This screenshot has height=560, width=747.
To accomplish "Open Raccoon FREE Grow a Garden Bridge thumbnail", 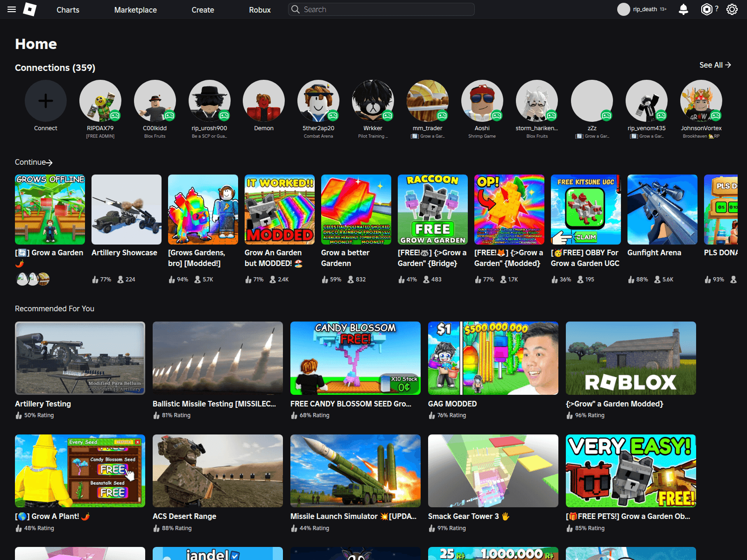I will 433,210.
